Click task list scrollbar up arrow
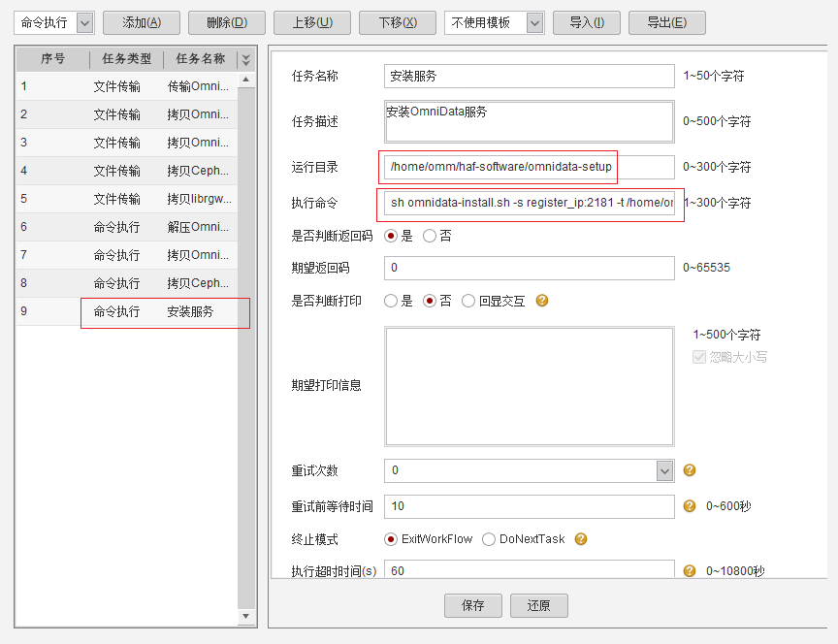 (245, 80)
